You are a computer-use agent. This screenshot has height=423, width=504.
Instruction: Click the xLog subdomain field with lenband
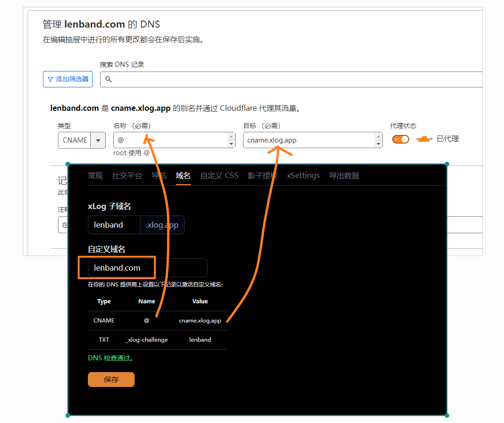pyautogui.click(x=114, y=225)
